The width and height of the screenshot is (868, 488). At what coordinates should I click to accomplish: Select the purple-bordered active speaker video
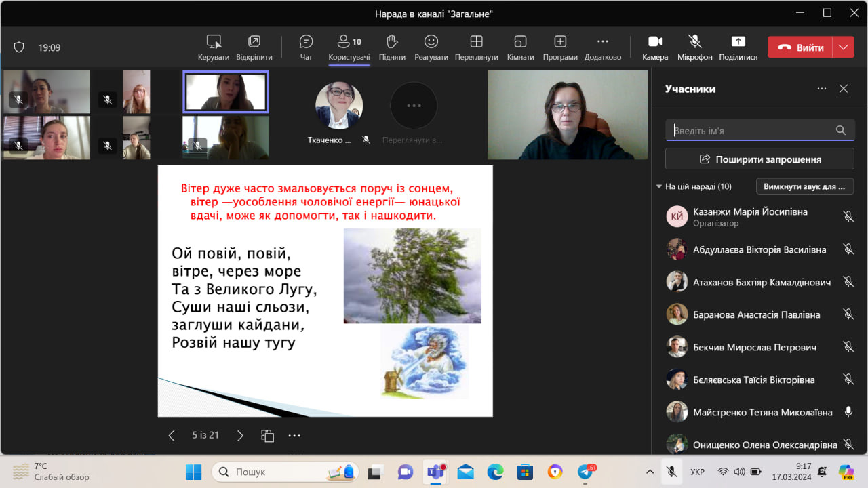226,92
